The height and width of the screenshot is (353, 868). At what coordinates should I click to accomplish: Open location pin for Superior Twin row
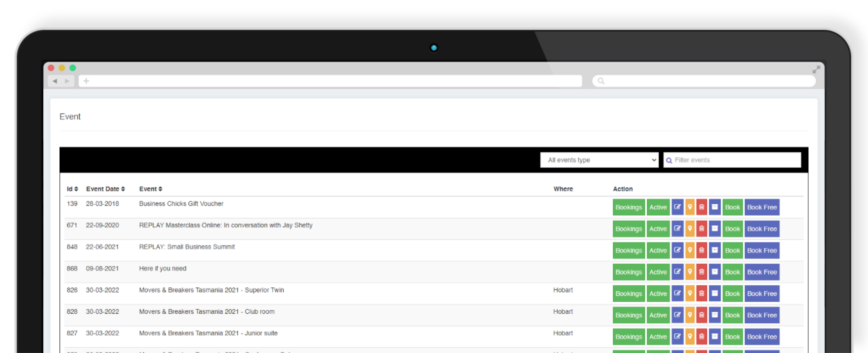(690, 293)
